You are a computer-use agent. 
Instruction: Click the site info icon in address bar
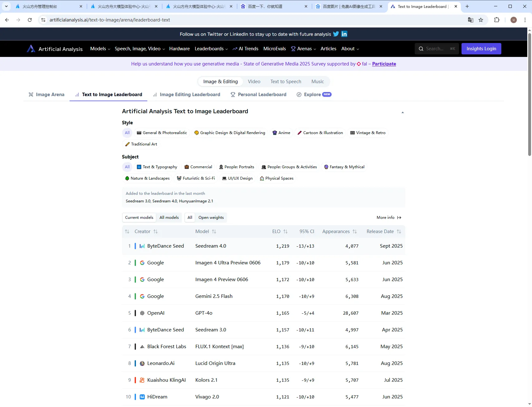43,20
